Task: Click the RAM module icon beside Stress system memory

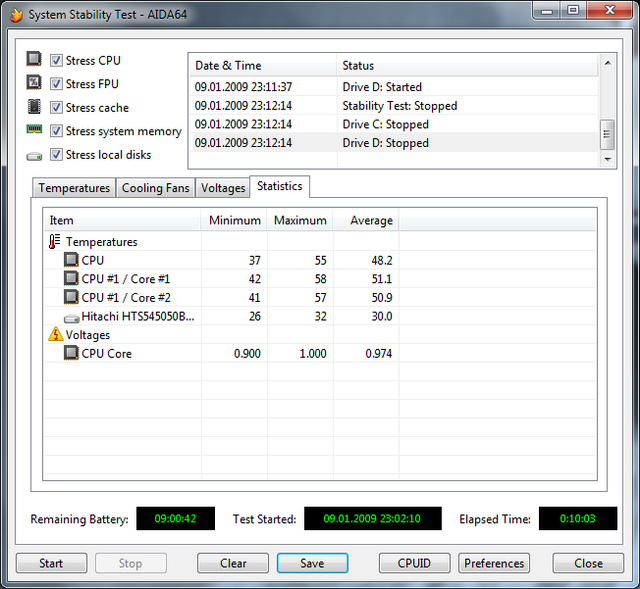Action: tap(34, 129)
